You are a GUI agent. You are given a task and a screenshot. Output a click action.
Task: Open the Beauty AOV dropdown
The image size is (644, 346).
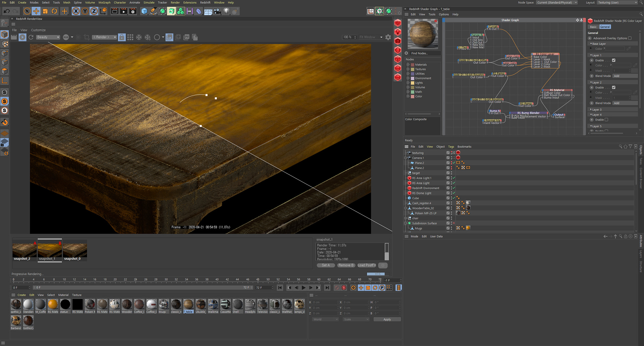pos(48,37)
